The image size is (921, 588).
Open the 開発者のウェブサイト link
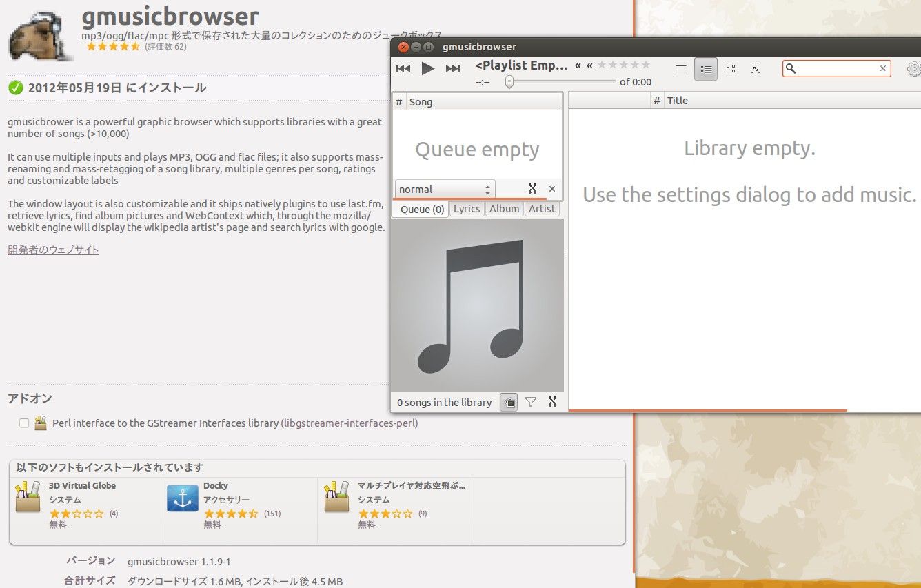pyautogui.click(x=54, y=250)
